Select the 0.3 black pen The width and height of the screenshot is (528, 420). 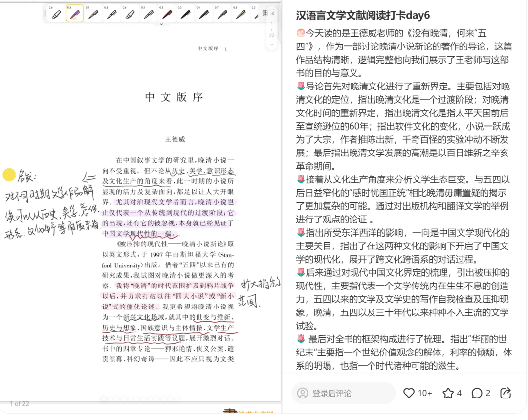[186, 14]
